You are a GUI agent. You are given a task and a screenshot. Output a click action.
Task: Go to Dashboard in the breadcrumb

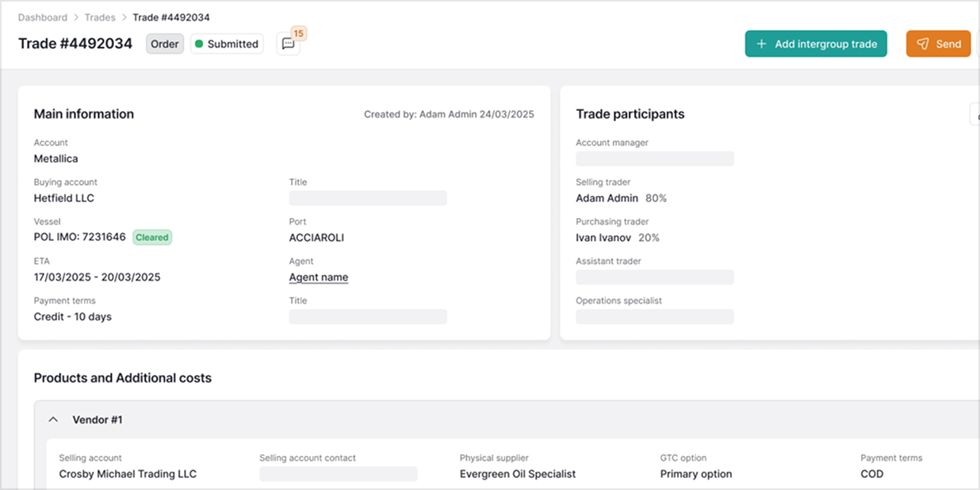pyautogui.click(x=43, y=17)
